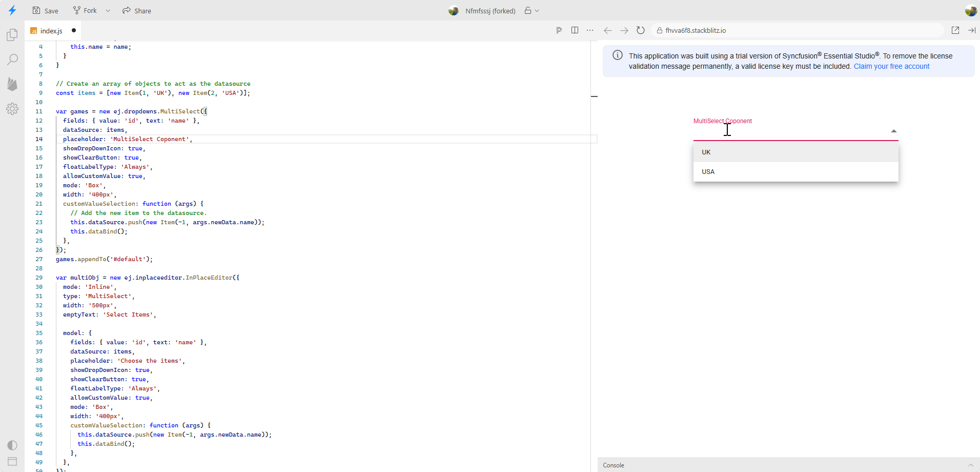Screen dimensions: 980x472
Task: Toggle the bottom panel layout icon
Action: [12, 461]
